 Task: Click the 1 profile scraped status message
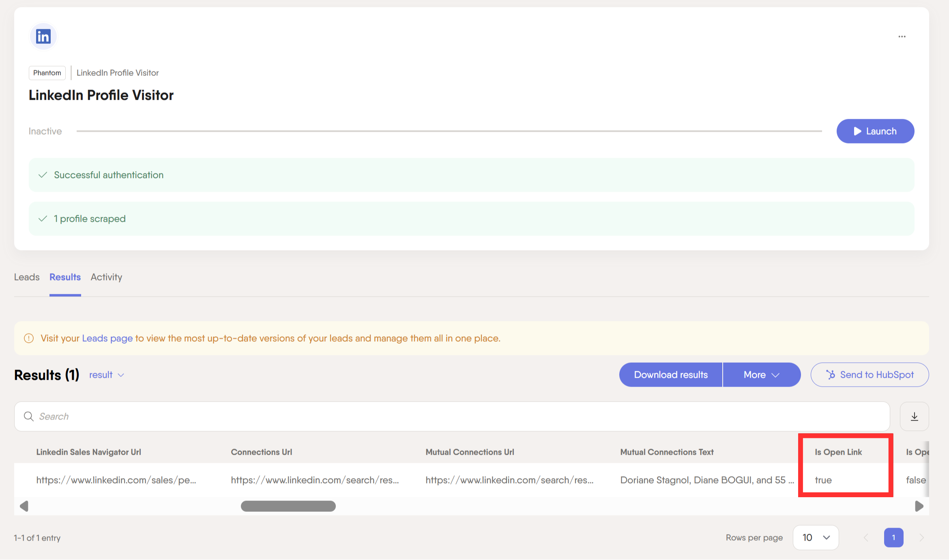click(x=471, y=219)
